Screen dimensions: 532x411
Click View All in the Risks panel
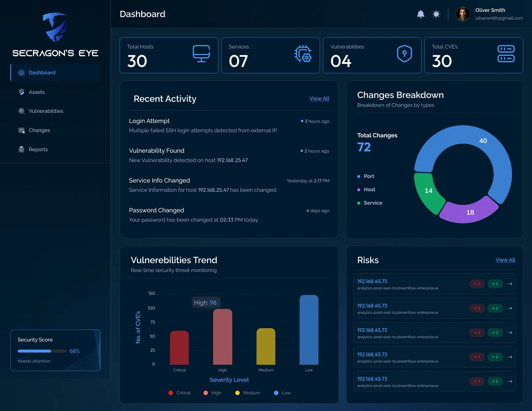click(505, 260)
